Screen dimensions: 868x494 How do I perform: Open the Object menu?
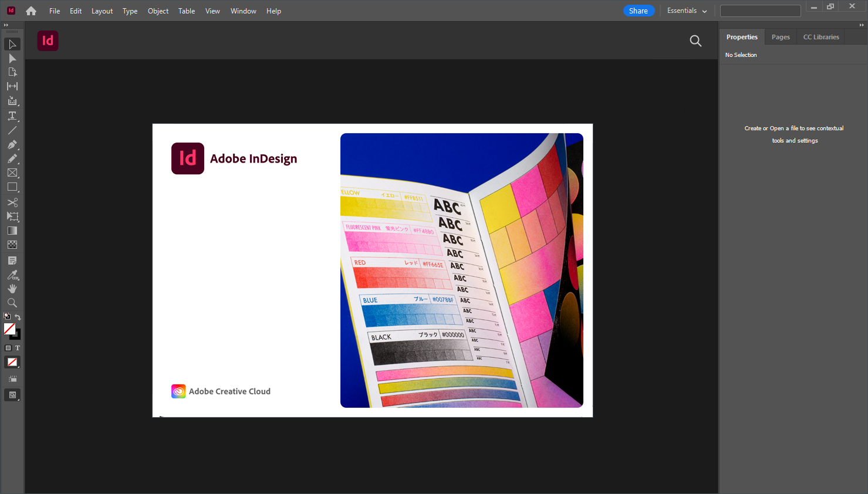coord(158,11)
